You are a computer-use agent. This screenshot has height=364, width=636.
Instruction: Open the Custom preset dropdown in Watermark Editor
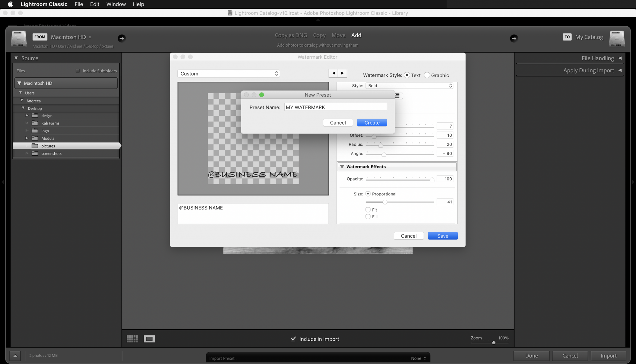(x=228, y=73)
